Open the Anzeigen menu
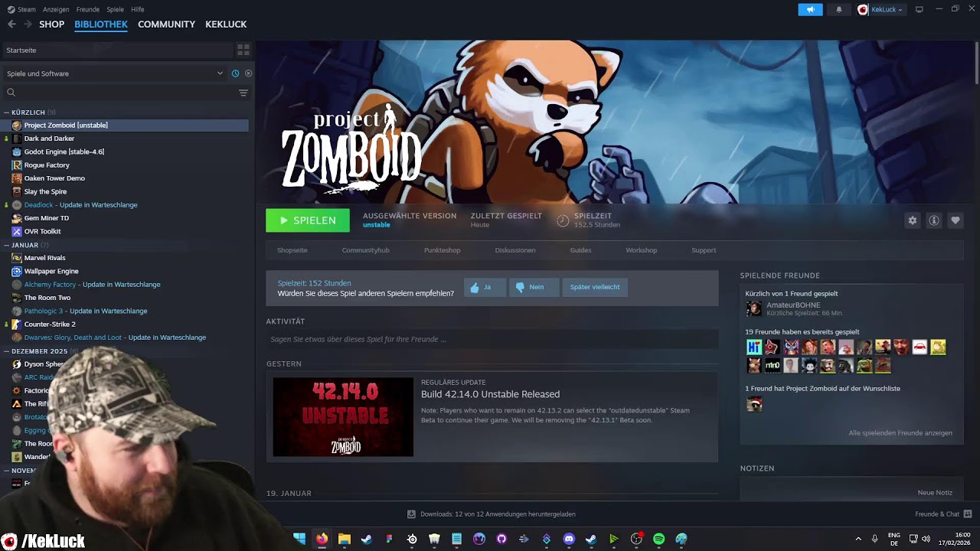Image resolution: width=980 pixels, height=551 pixels. point(56,9)
